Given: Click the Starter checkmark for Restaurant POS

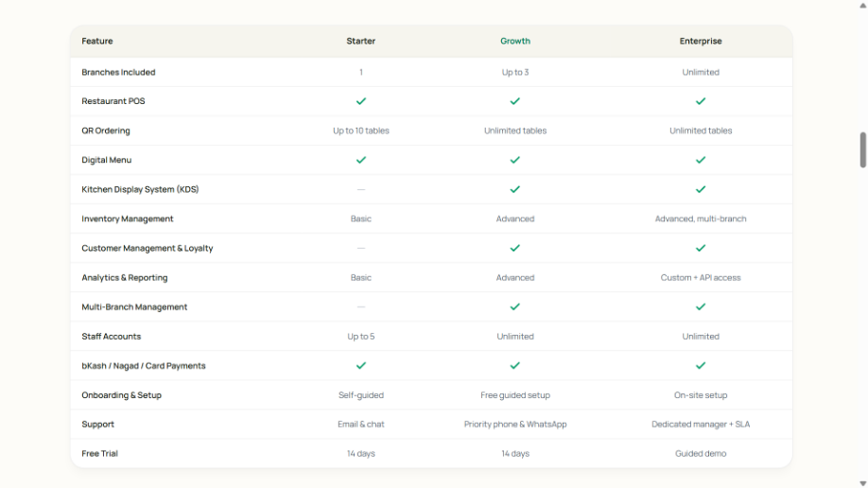Looking at the screenshot, I should pos(361,101).
